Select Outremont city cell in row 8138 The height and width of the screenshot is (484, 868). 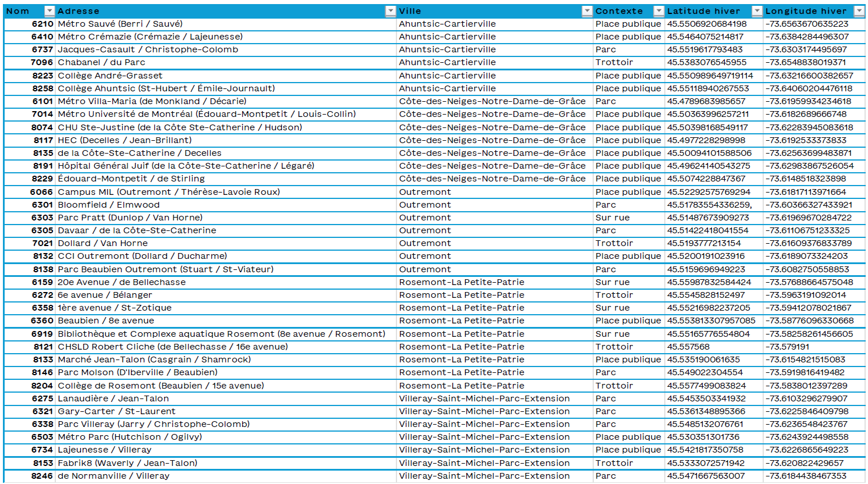(495, 269)
